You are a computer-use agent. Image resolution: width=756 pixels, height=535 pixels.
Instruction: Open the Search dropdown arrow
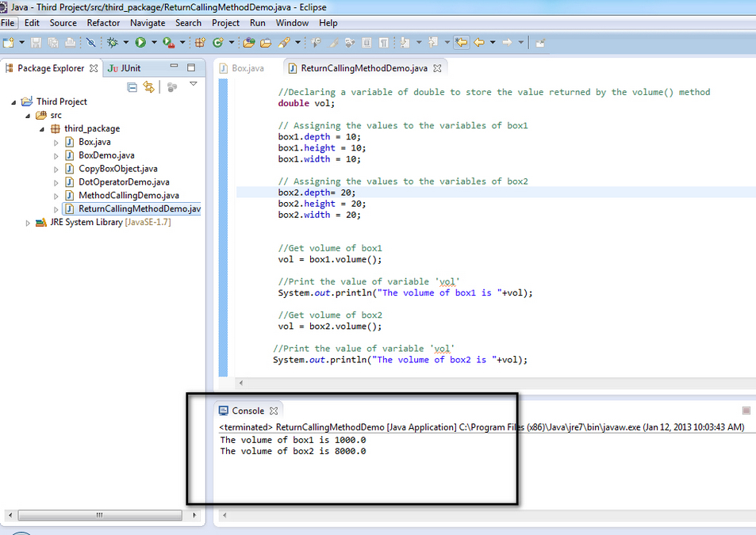(x=298, y=42)
